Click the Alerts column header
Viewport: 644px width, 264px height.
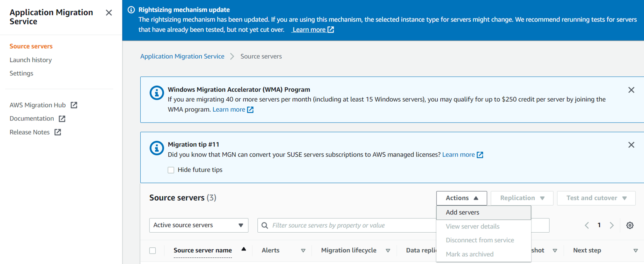(270, 250)
